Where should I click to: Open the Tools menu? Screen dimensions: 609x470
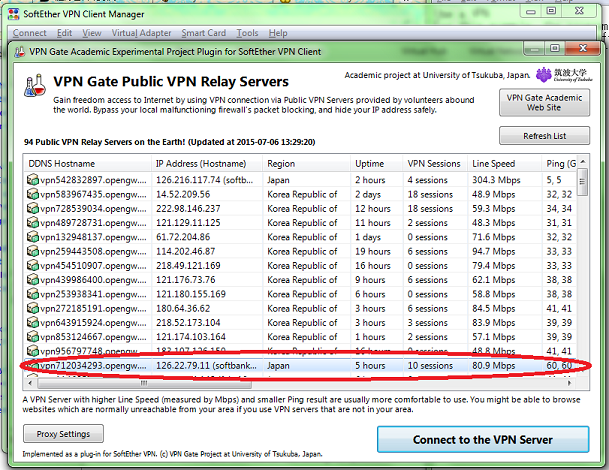[247, 33]
